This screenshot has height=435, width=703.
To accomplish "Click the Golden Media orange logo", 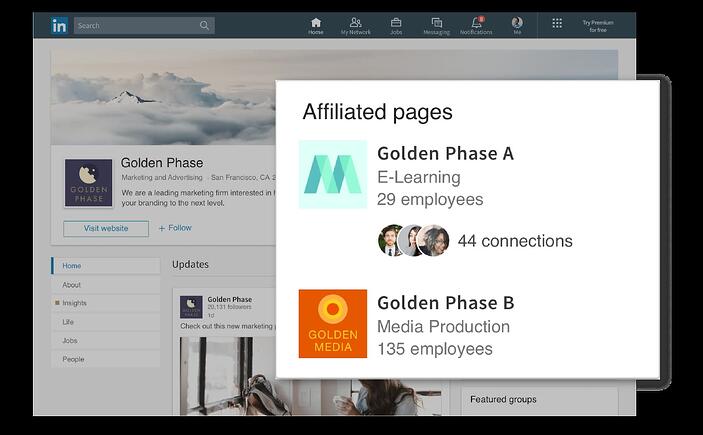I will (333, 324).
